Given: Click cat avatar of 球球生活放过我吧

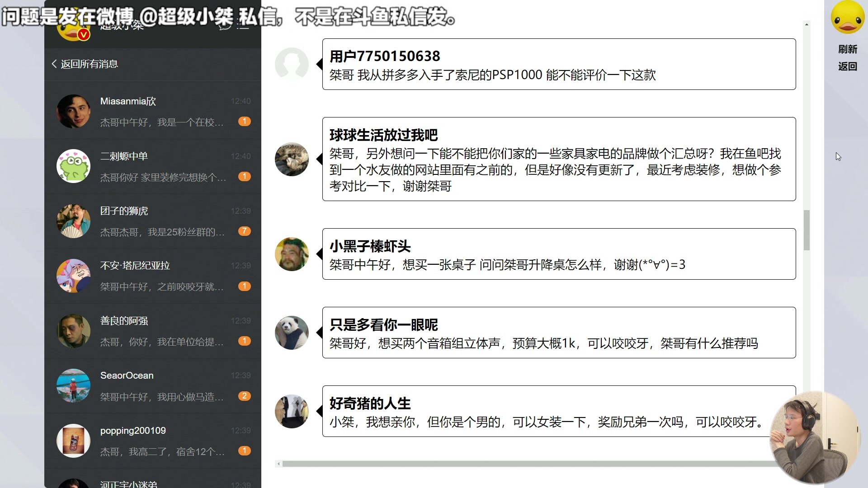Looking at the screenshot, I should tap(292, 159).
